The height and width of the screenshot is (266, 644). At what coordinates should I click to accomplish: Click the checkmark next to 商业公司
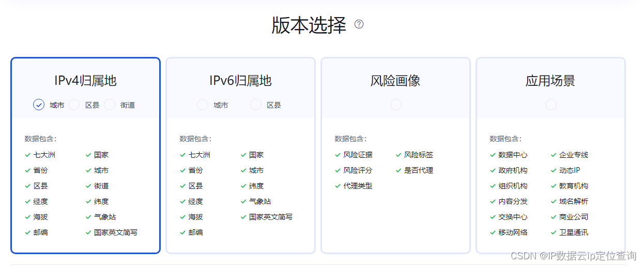554,217
